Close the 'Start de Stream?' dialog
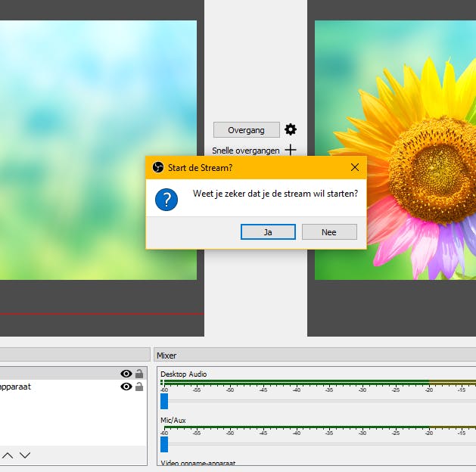Image resolution: width=476 pixels, height=472 pixels. (x=355, y=167)
